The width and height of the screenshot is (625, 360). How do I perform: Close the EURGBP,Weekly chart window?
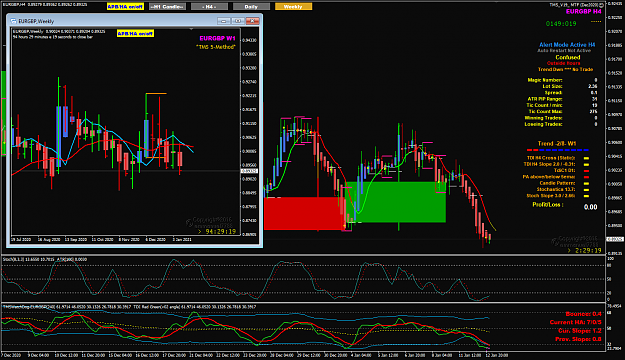[x=252, y=21]
